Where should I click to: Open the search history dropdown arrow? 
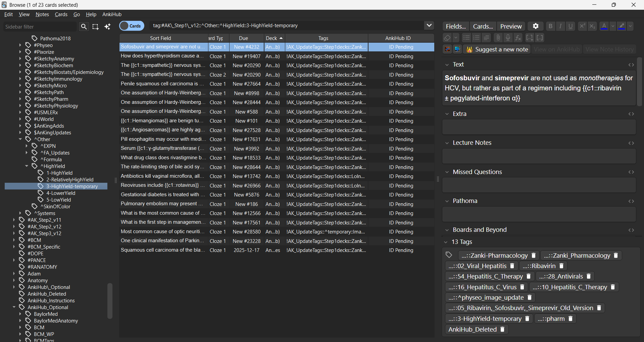click(x=429, y=26)
